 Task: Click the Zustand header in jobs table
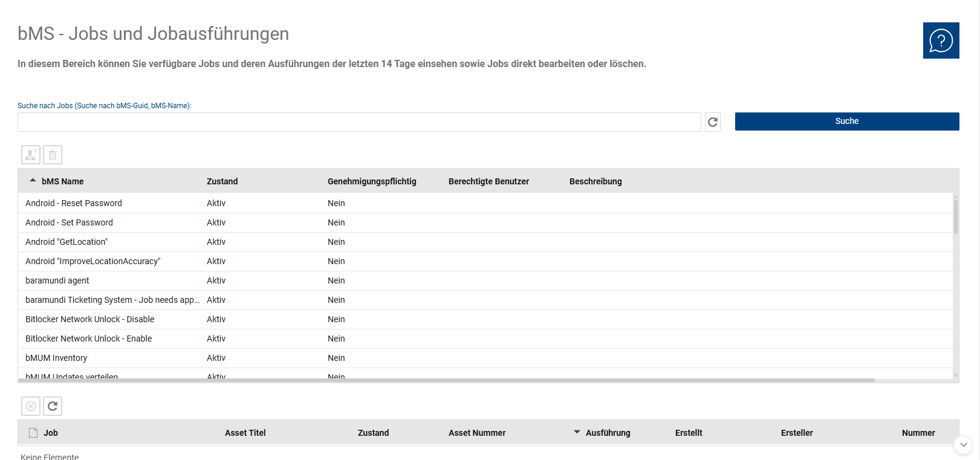pyautogui.click(x=222, y=181)
